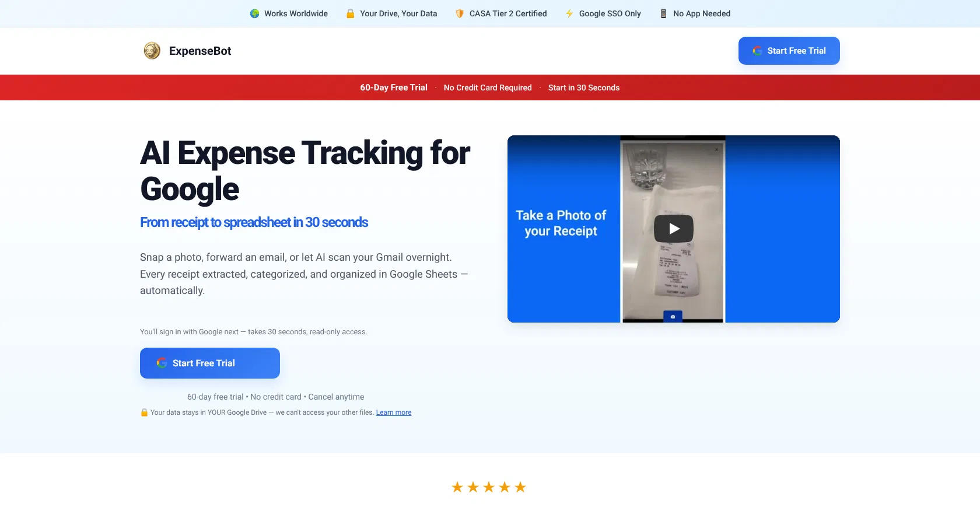Click the 'You'll sign in with Google next' note

pos(254,332)
